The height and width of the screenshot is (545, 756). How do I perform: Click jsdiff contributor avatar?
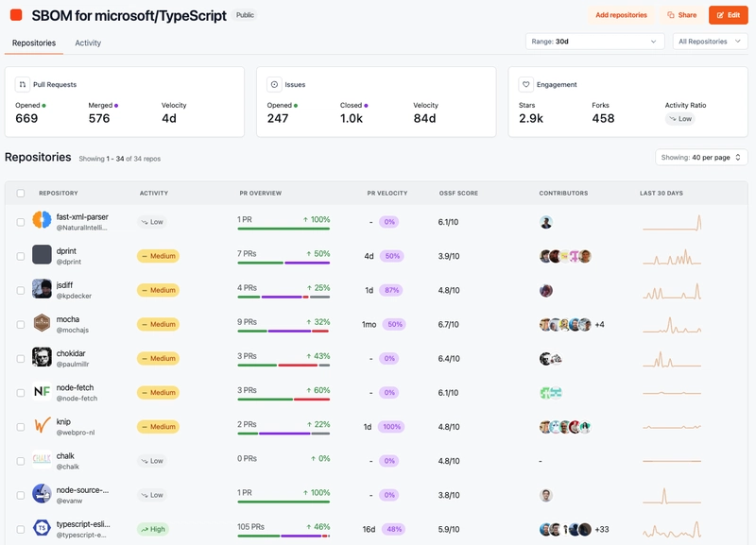click(x=546, y=291)
